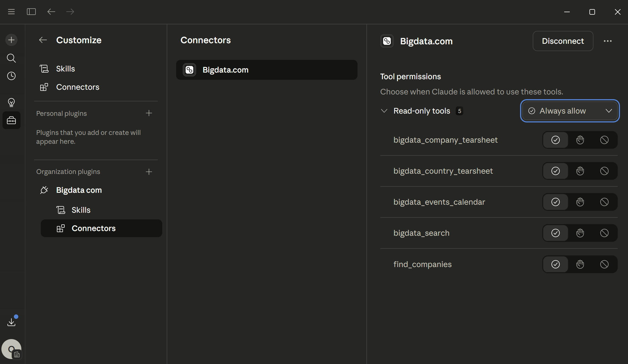
Task: Navigate forward using the right arrow
Action: pyautogui.click(x=70, y=12)
